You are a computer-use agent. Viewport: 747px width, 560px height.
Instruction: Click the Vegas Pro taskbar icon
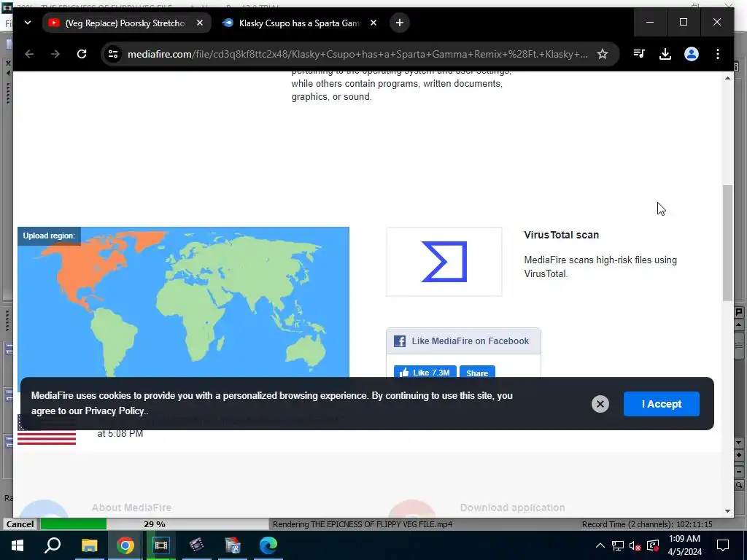pos(160,545)
